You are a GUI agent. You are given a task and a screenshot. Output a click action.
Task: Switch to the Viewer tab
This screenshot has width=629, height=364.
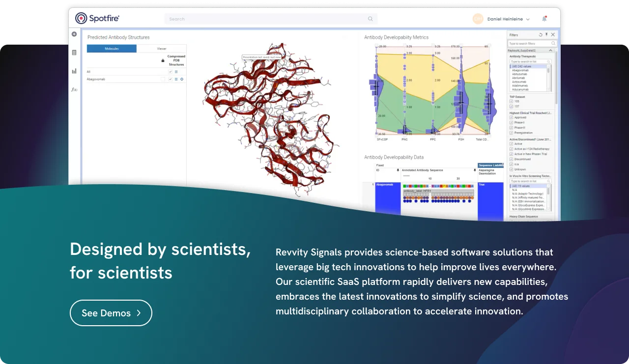(161, 49)
